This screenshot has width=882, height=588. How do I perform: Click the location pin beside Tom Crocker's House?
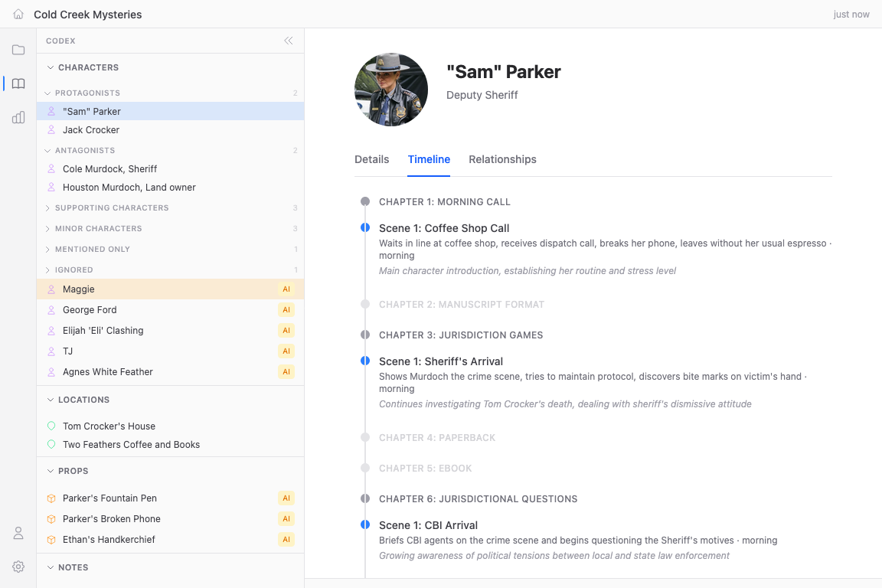pyautogui.click(x=50, y=425)
